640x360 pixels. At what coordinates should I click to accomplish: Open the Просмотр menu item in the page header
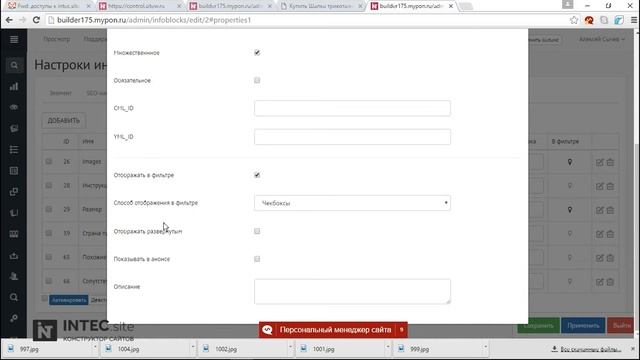(x=57, y=39)
